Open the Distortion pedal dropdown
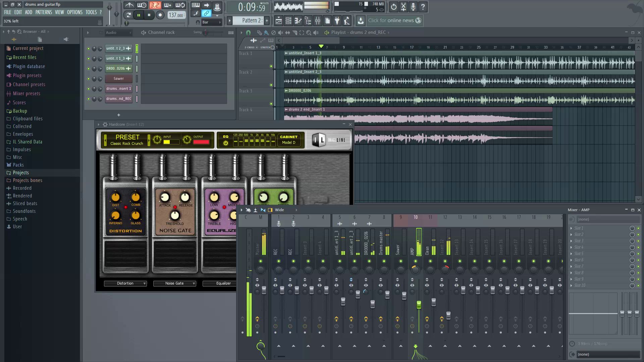 tap(125, 284)
